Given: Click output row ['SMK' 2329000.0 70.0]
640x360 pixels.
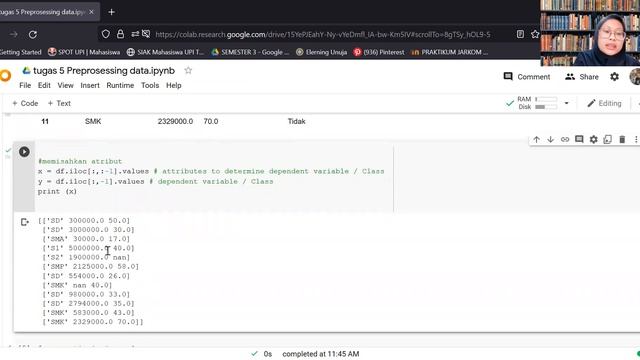Looking at the screenshot, I should tap(93, 322).
